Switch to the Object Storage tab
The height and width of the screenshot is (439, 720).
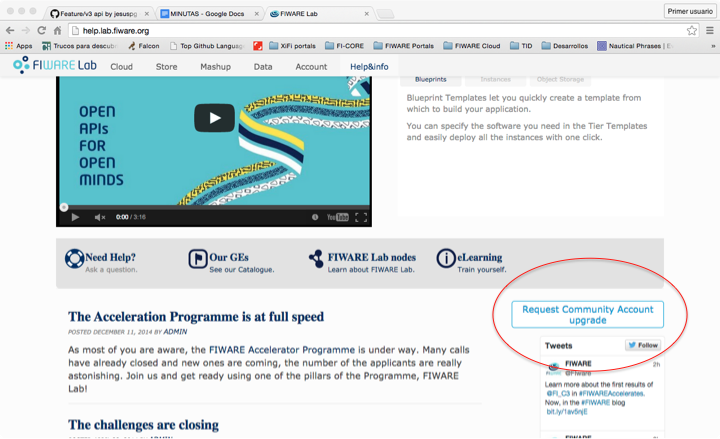click(560, 79)
